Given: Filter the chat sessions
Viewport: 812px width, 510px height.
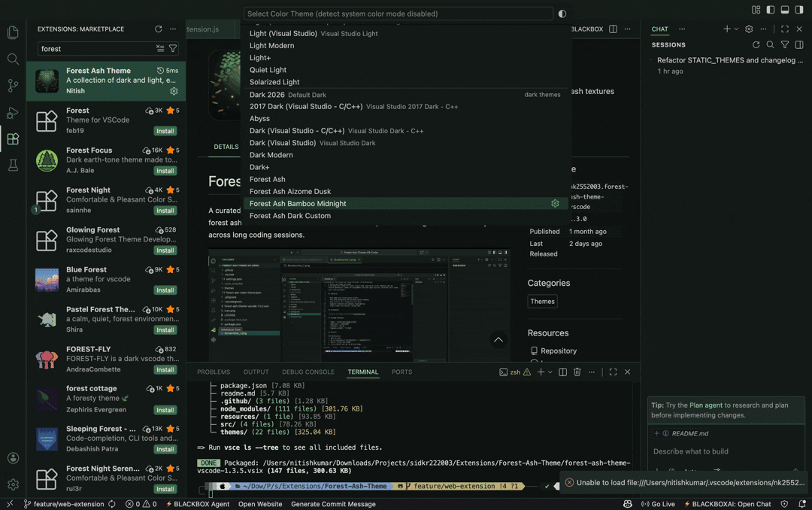Looking at the screenshot, I should [785, 45].
